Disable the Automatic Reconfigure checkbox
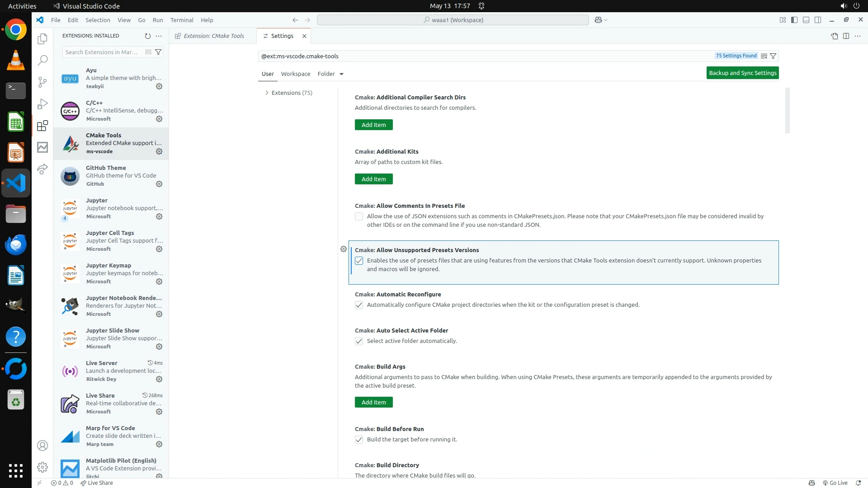Image resolution: width=868 pixels, height=488 pixels. (359, 305)
